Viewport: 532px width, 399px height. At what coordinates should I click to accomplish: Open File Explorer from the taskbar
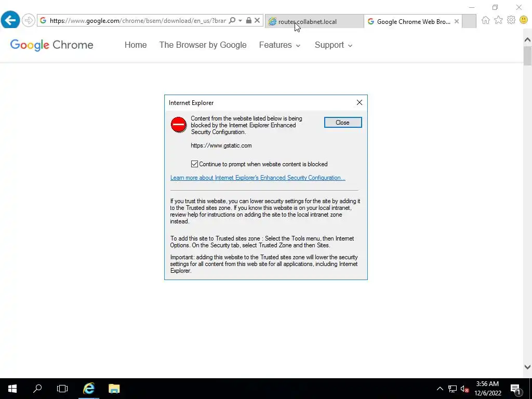(114, 389)
